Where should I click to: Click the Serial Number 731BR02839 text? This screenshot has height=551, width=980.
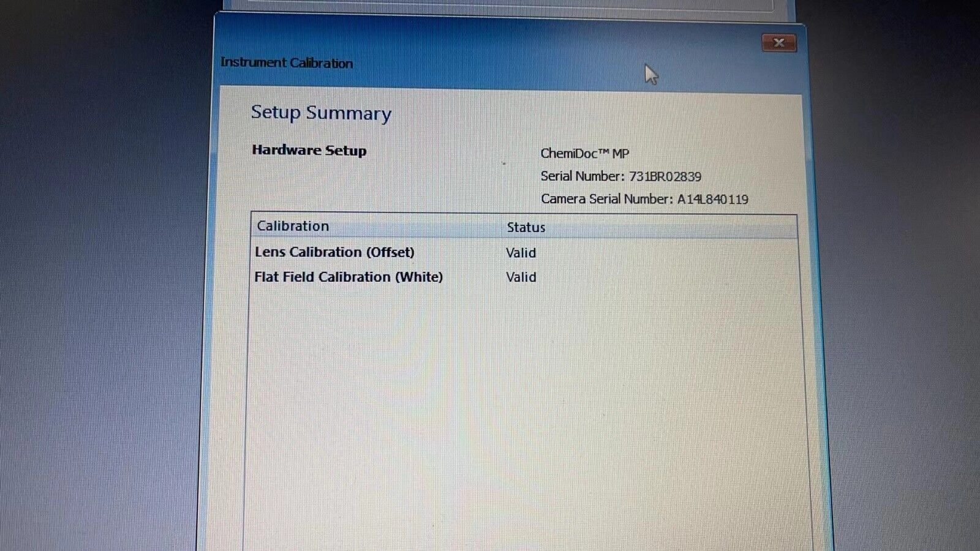[x=621, y=176]
